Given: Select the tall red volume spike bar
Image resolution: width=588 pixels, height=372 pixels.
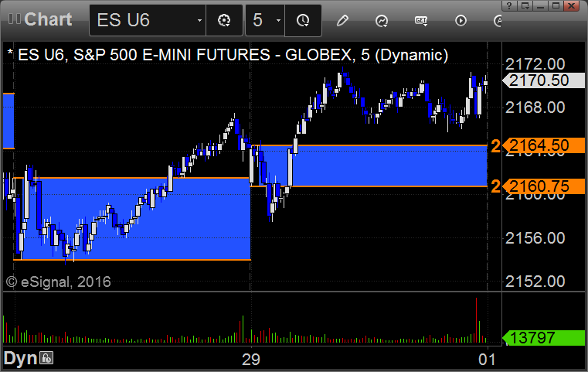Looking at the screenshot, I should click(476, 320).
